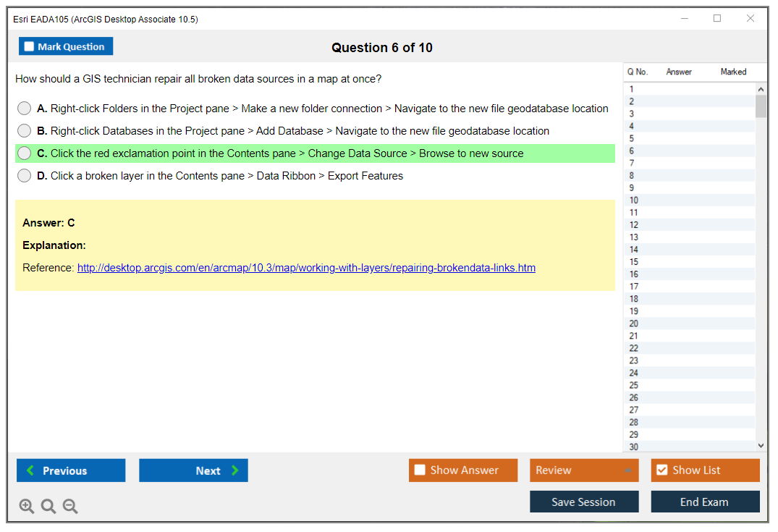The height and width of the screenshot is (532, 778).
Task: Tick the Mark Question checkbox
Action: (30, 46)
